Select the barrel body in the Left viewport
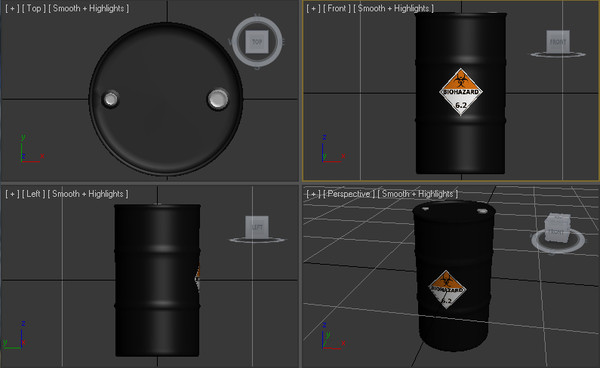Image resolution: width=600 pixels, height=368 pixels. pyautogui.click(x=157, y=280)
